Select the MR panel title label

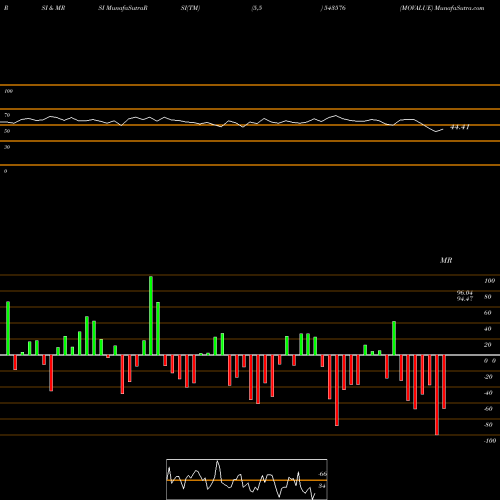click(446, 260)
